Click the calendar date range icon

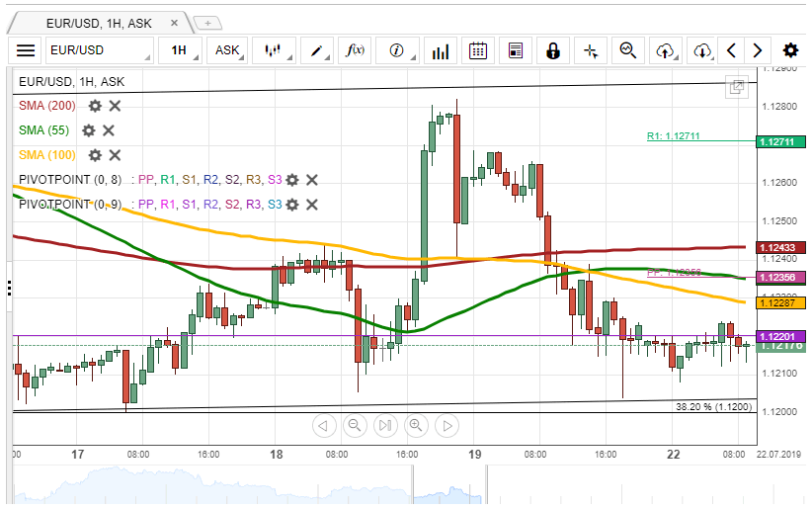(477, 50)
